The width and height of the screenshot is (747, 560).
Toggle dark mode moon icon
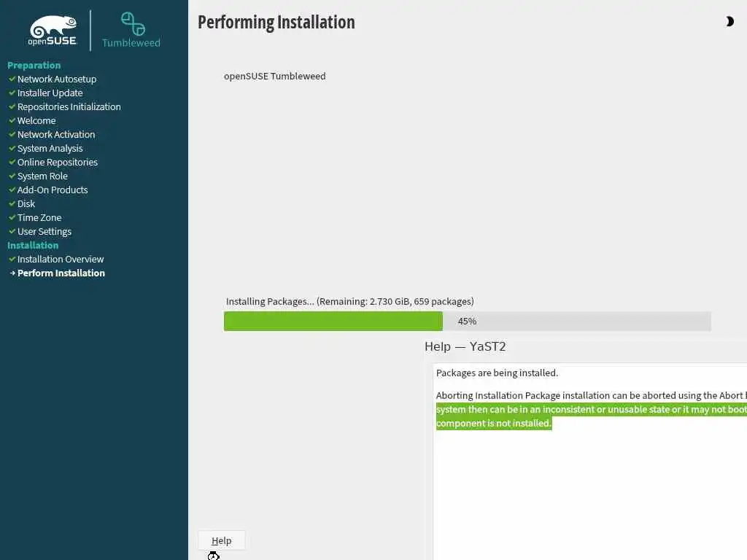(729, 21)
